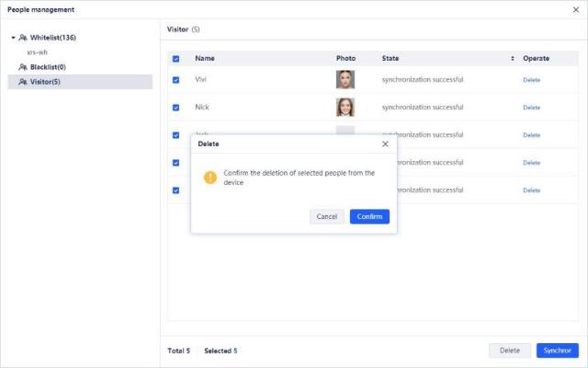588x368 pixels.
Task: Close the People management window
Action: [576, 9]
